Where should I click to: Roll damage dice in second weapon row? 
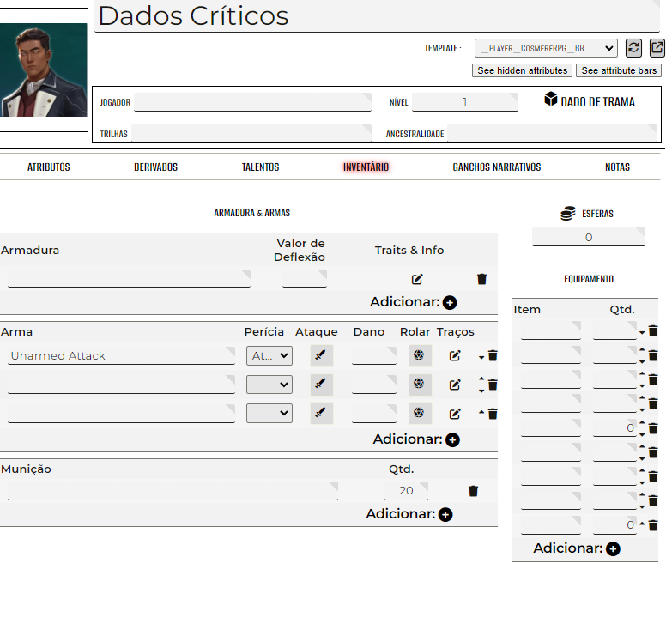click(420, 384)
